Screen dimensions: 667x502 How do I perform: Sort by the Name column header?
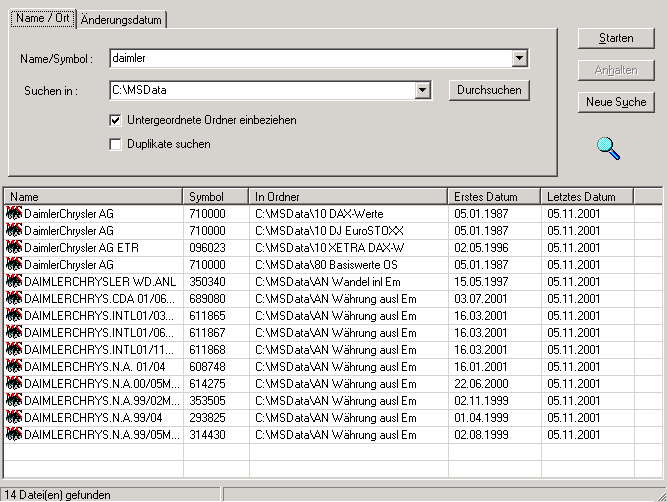point(93,197)
